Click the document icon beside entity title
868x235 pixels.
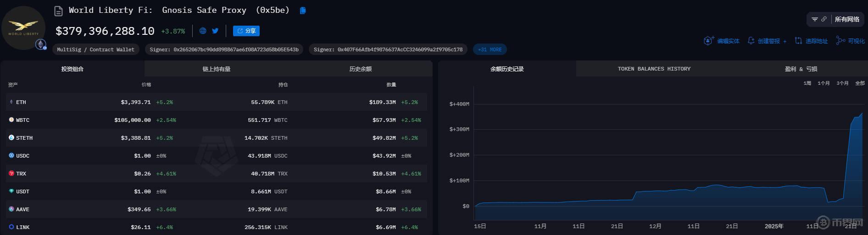coord(58,11)
